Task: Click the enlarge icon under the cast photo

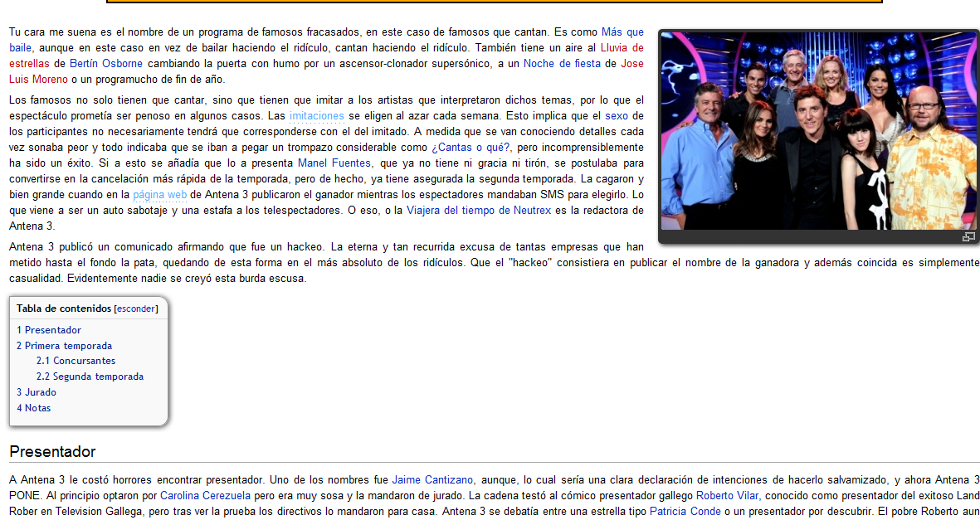Action: [x=968, y=237]
